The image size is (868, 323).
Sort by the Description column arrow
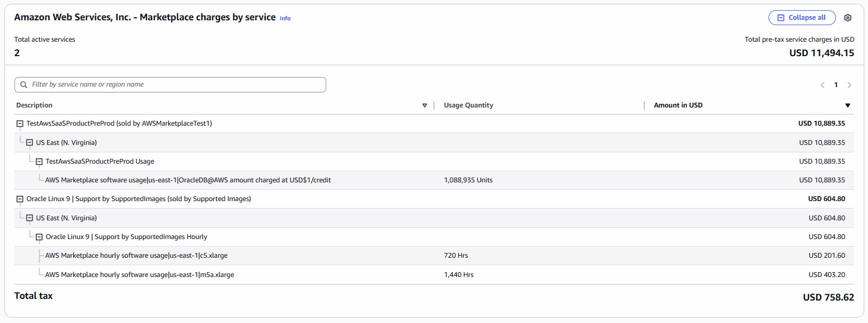(425, 105)
